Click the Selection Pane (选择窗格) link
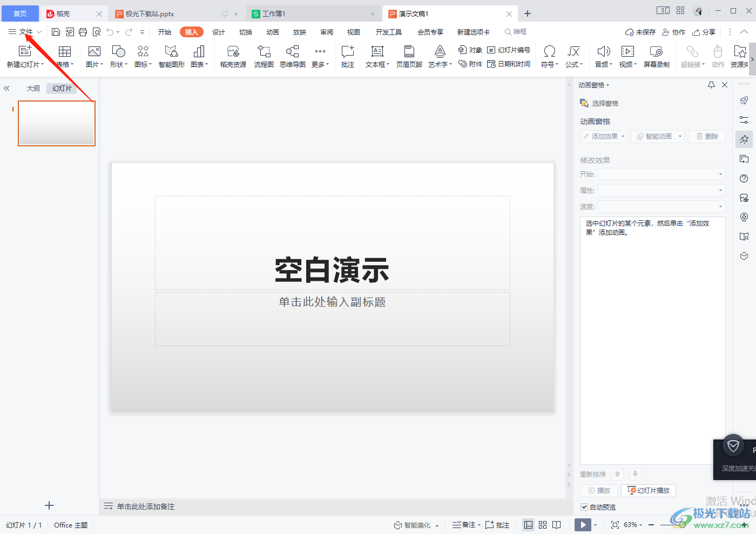 point(599,103)
